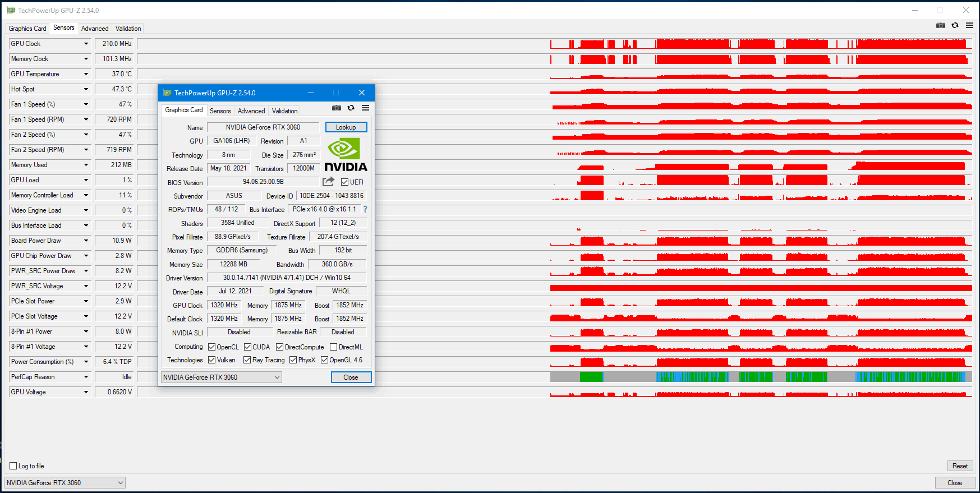The width and height of the screenshot is (980, 493).
Task: Click the Memory Type value GDDR6 (Samsung)
Action: pos(242,250)
